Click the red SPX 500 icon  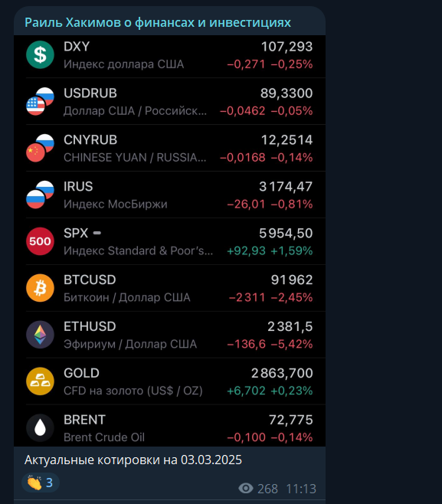coord(40,241)
